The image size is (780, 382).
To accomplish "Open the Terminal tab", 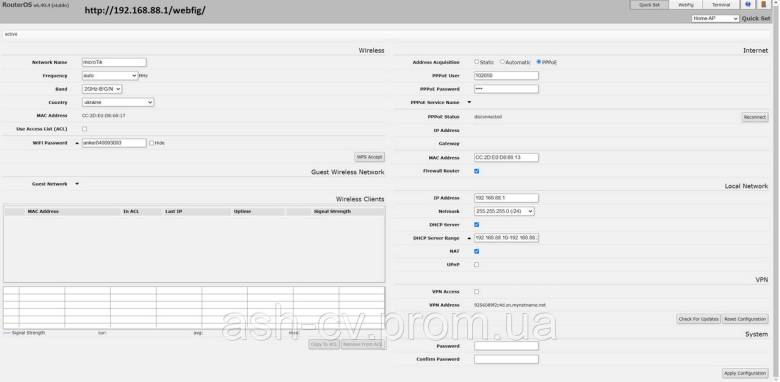I will [721, 4].
